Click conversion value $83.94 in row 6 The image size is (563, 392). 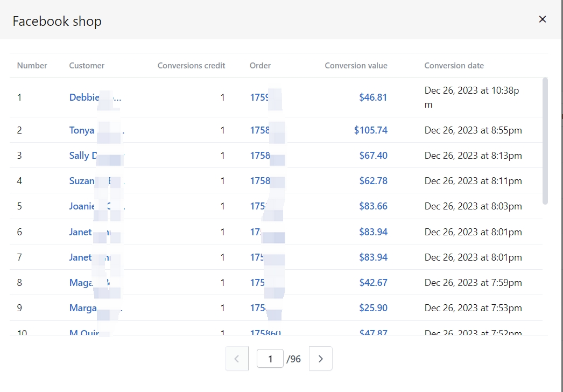373,232
